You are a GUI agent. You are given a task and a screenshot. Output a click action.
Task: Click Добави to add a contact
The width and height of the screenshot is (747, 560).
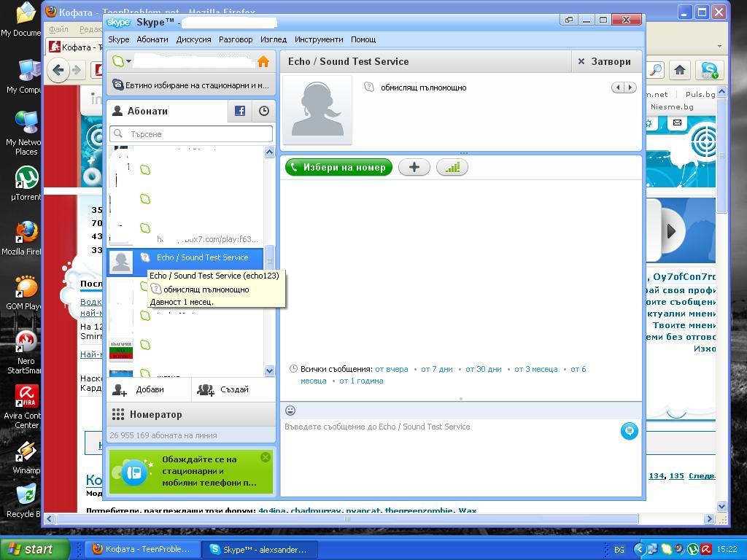149,389
